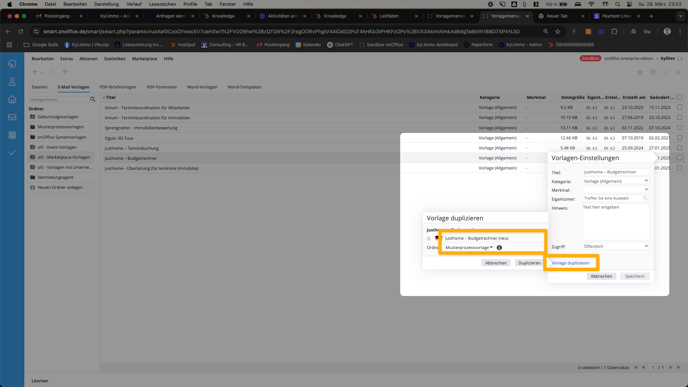Click the Hinweis text area

pyautogui.click(x=616, y=222)
